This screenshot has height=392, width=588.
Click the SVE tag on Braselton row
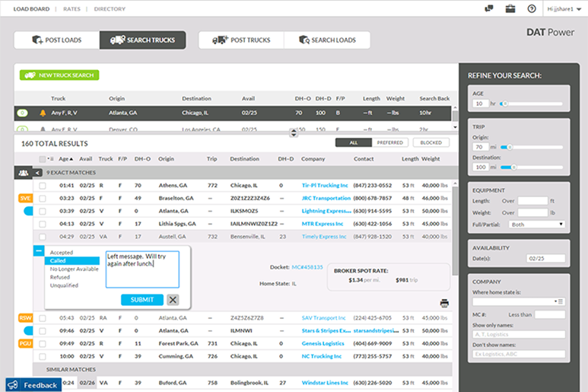tap(26, 198)
